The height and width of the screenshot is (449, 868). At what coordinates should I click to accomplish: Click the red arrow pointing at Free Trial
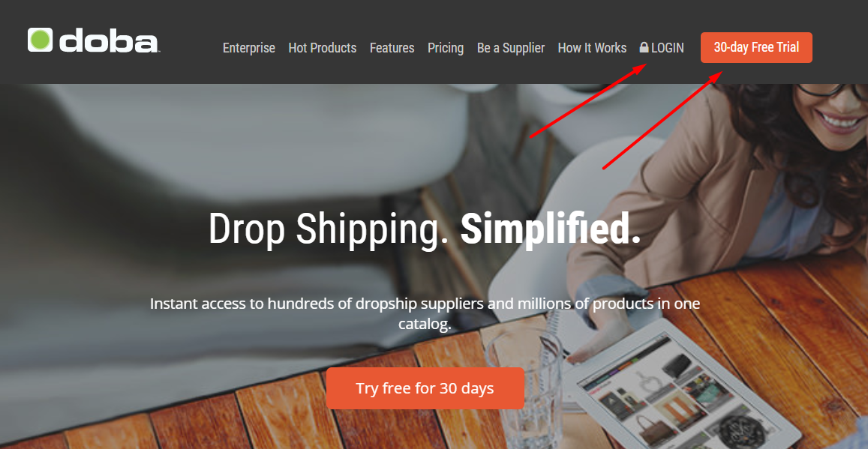click(x=662, y=120)
